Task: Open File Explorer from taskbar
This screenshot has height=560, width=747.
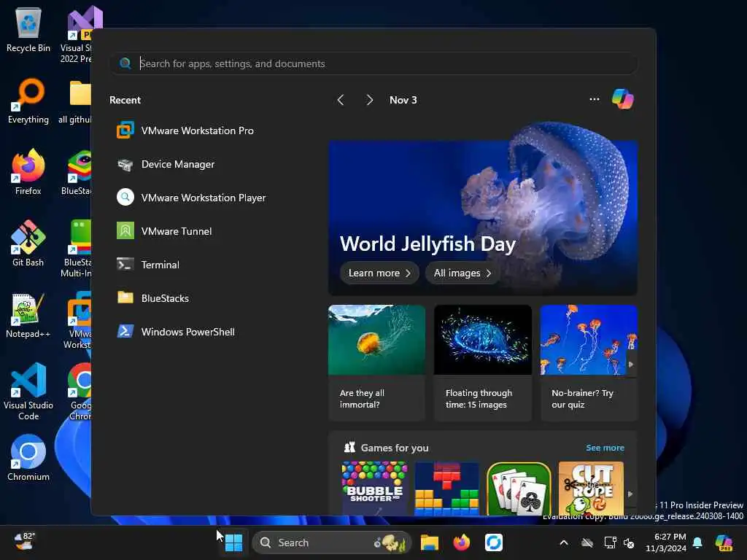Action: pos(429,542)
